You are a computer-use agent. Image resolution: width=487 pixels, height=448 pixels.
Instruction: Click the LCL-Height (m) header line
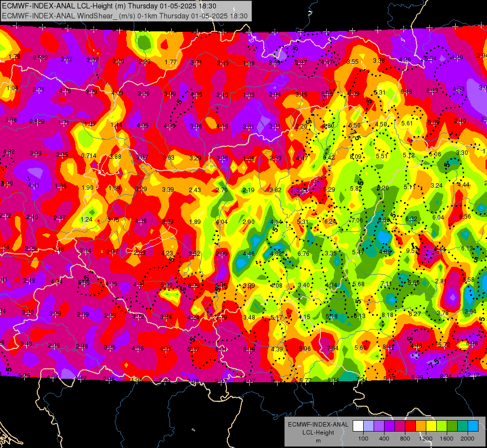[109, 6]
